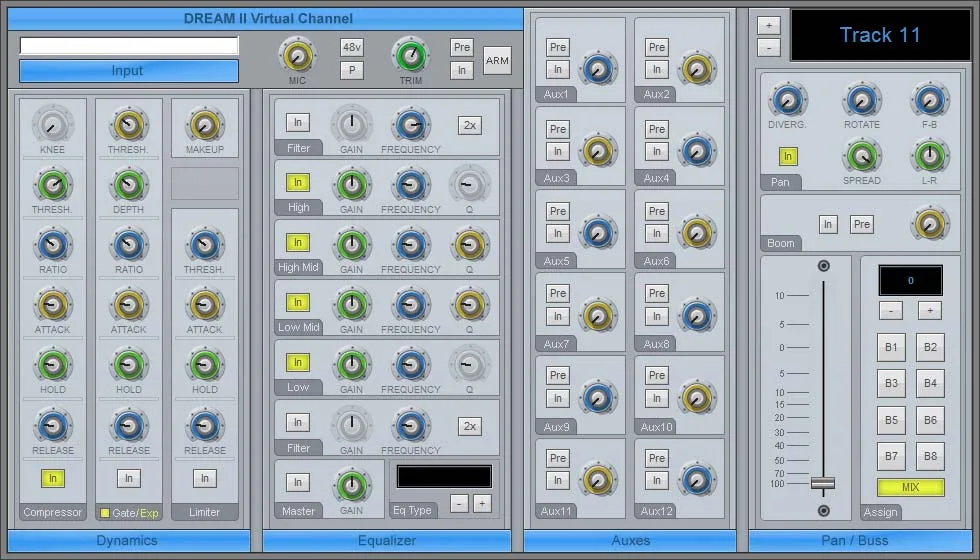Click the Low Mid FREQUENCY knob
The image size is (980, 560).
[411, 304]
